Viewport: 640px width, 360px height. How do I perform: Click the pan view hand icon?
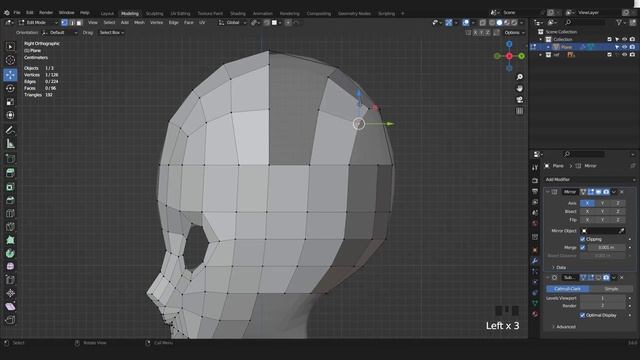520,89
